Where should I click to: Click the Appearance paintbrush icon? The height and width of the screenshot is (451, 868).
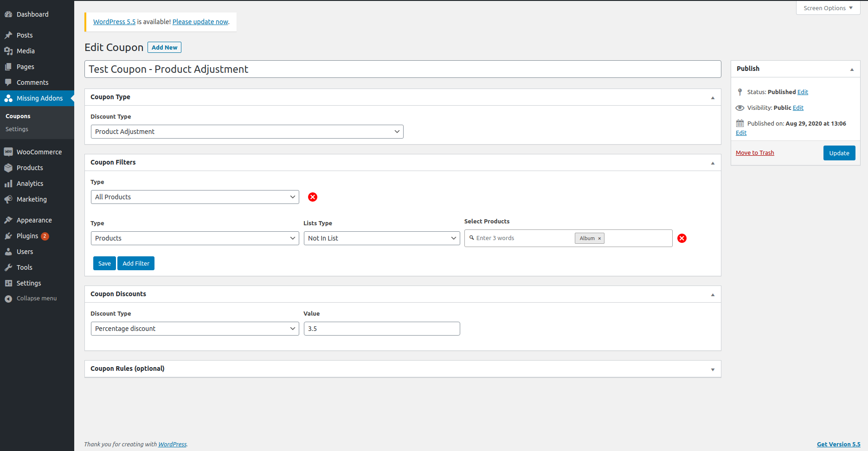pos(8,220)
